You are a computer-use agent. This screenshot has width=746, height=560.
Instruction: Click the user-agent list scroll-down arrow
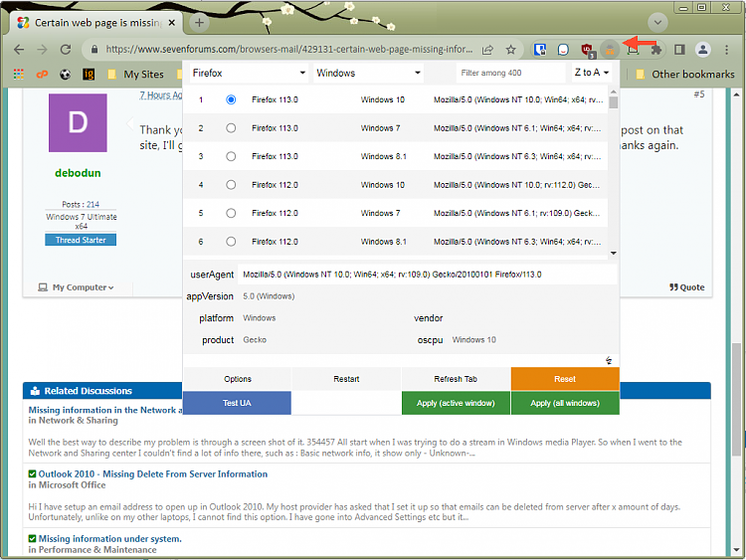pos(614,253)
